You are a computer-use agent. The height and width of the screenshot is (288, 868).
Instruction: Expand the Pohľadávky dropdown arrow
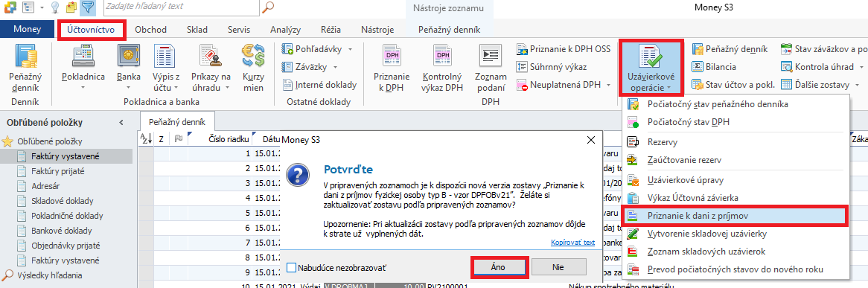tap(351, 49)
